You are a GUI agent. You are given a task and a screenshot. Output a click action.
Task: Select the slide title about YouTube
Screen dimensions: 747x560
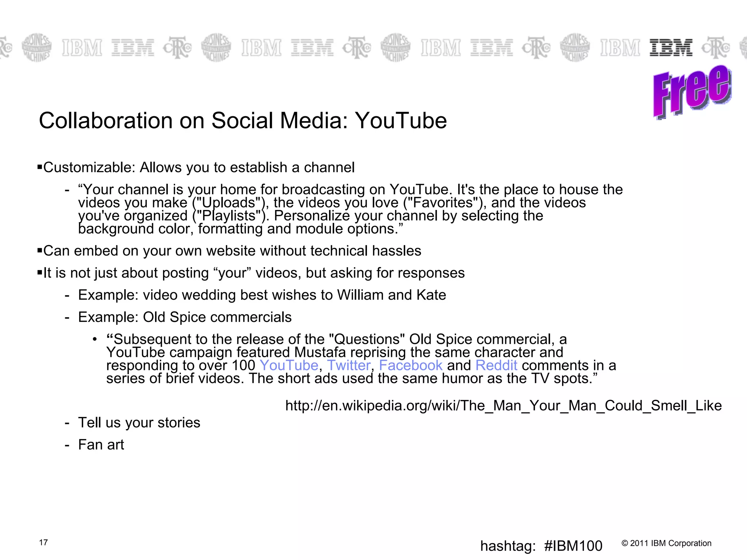(x=243, y=121)
